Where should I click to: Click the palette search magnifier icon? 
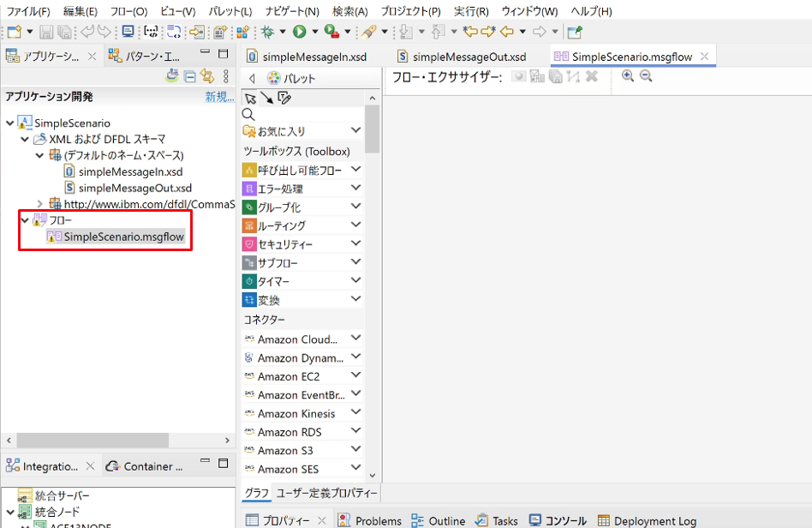click(248, 115)
